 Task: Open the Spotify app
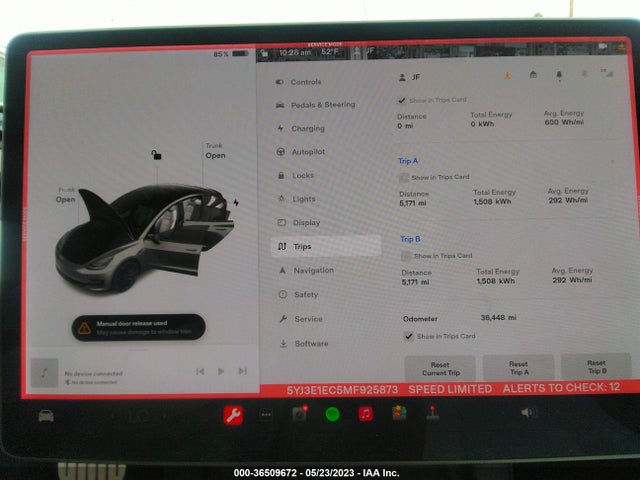click(x=333, y=414)
